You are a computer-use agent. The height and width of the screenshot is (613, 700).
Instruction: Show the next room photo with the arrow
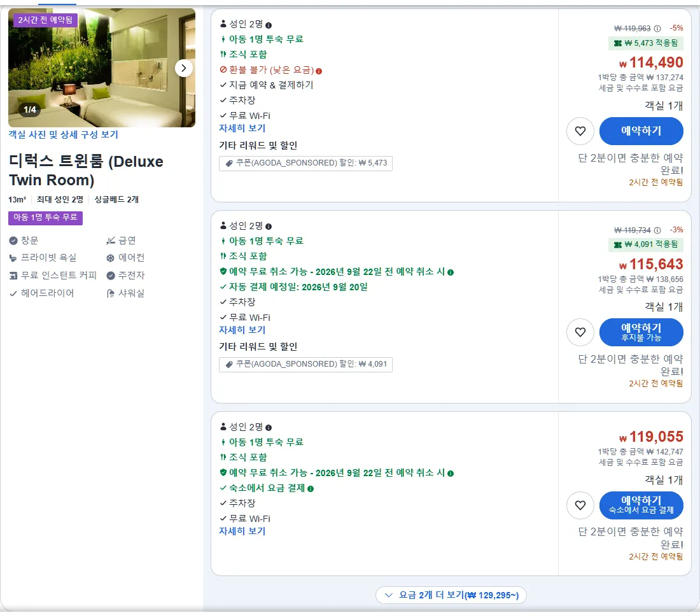coord(183,68)
